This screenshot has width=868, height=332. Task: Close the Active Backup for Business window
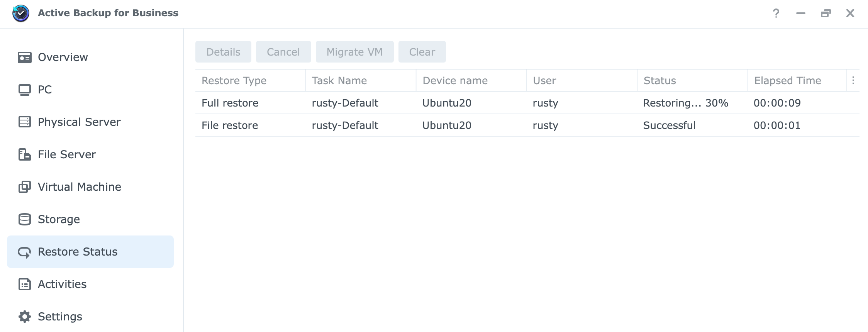[x=850, y=14]
